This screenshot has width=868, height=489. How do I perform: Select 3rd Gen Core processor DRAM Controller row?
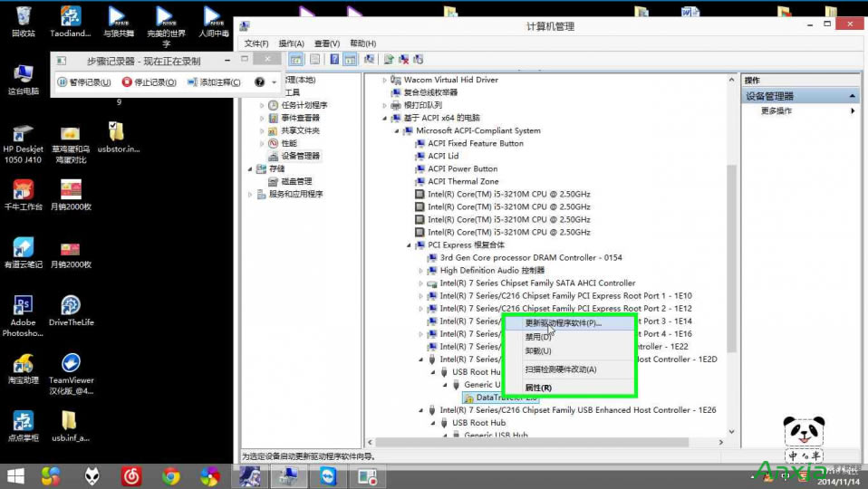[x=525, y=258]
